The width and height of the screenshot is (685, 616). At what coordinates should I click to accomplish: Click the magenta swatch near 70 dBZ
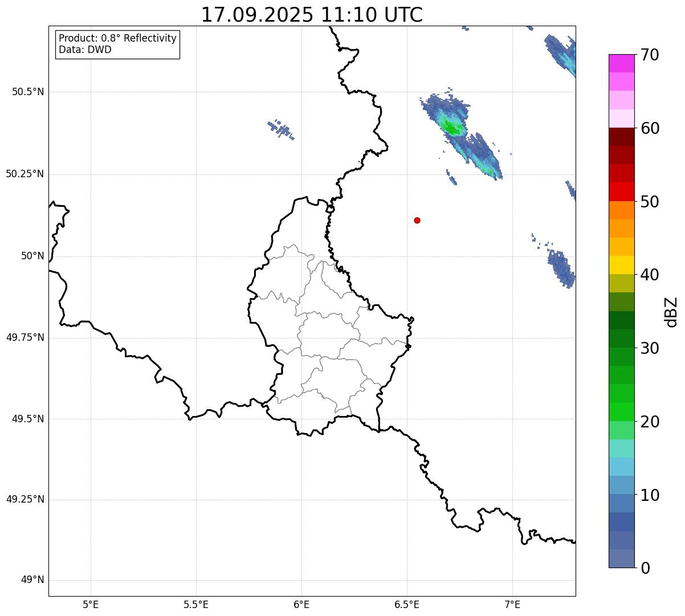point(621,63)
